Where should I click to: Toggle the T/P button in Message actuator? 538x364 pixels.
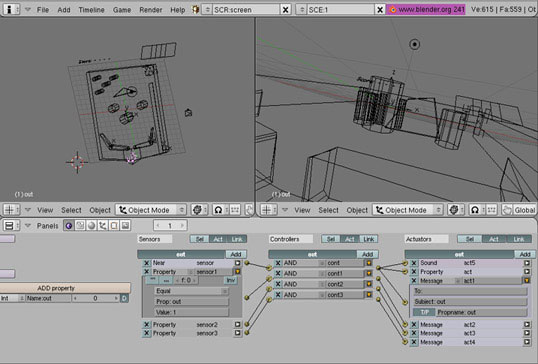[424, 313]
